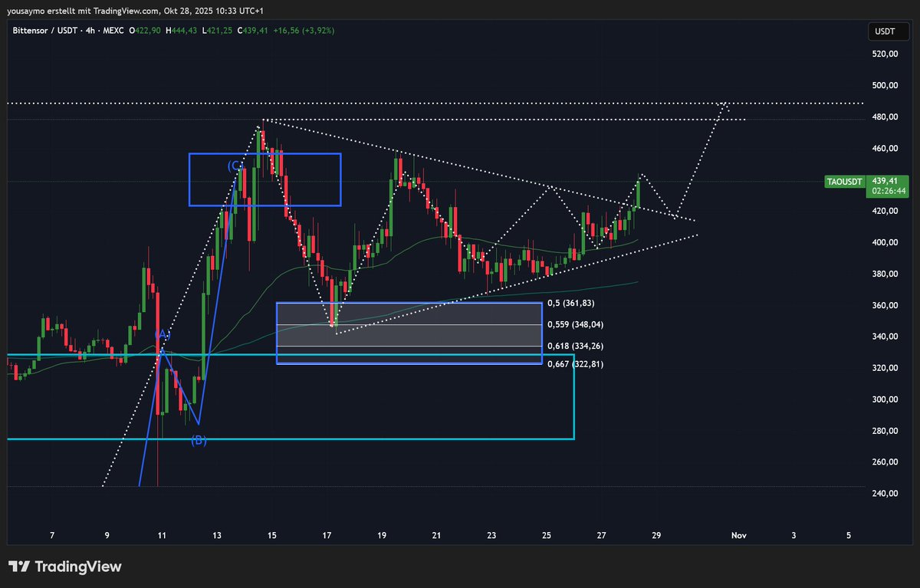
Task: Select the TAOUSDT symbol tag on price axis
Action: coord(845,182)
